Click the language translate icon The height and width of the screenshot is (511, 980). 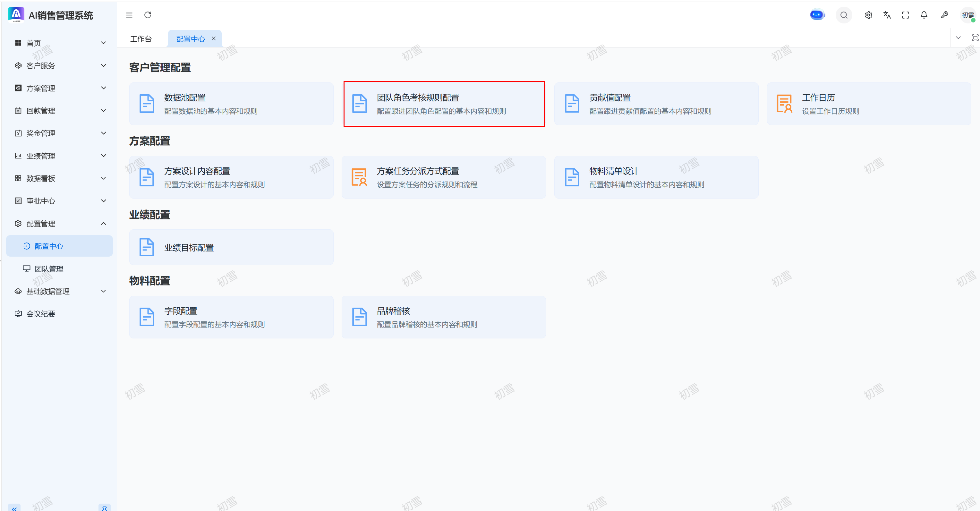[887, 15]
